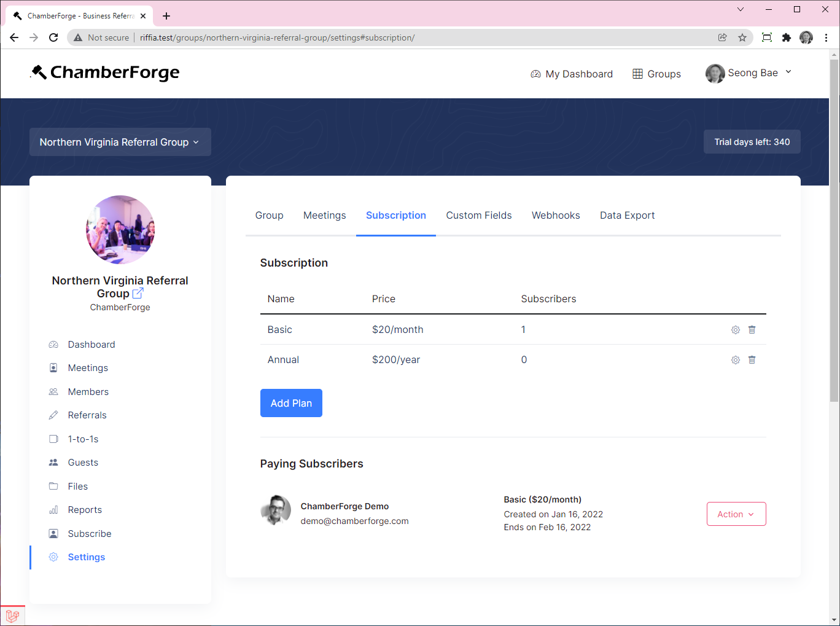Click the Settings gear icon in sidebar
The image size is (840, 626).
click(54, 557)
